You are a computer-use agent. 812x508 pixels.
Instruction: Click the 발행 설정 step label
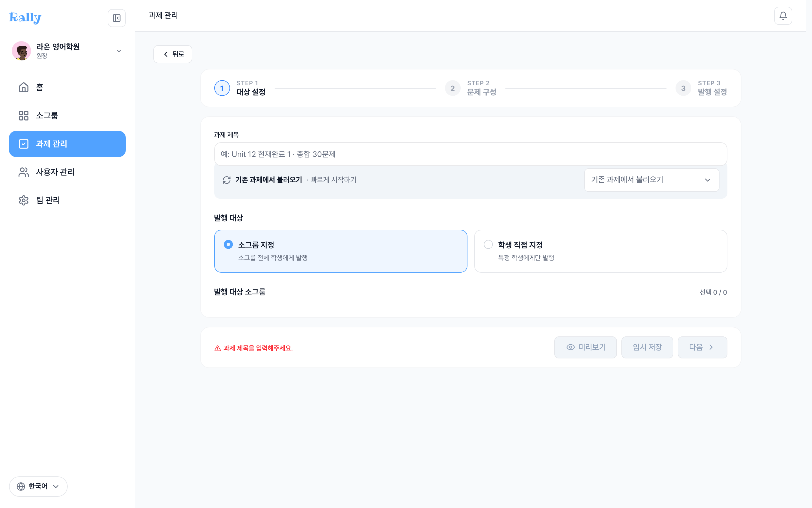(712, 92)
